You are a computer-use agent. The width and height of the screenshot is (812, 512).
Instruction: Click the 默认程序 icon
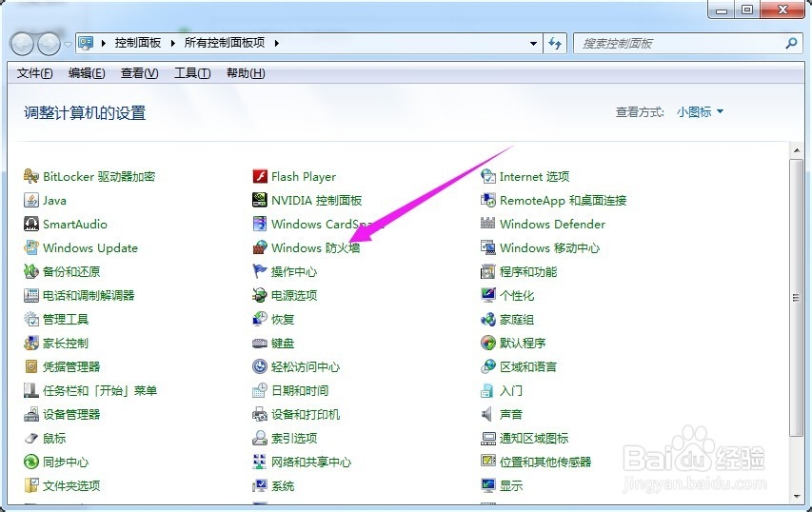[487, 344]
